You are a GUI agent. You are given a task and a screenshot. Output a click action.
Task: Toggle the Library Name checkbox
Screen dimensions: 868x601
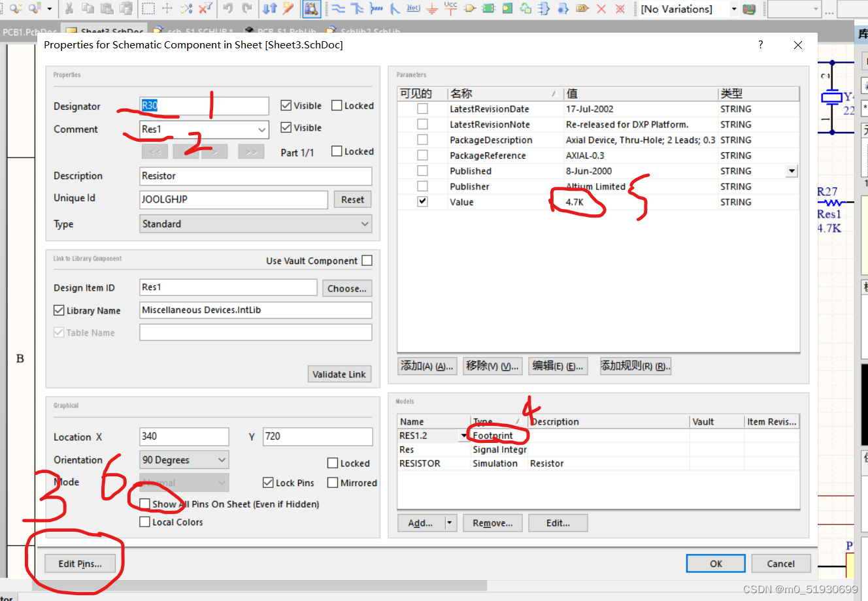(59, 310)
